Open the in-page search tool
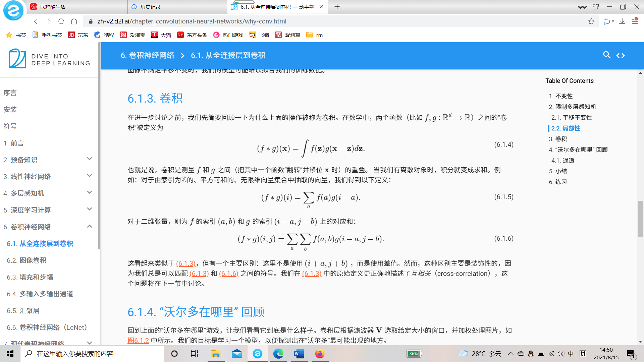 [x=607, y=55]
